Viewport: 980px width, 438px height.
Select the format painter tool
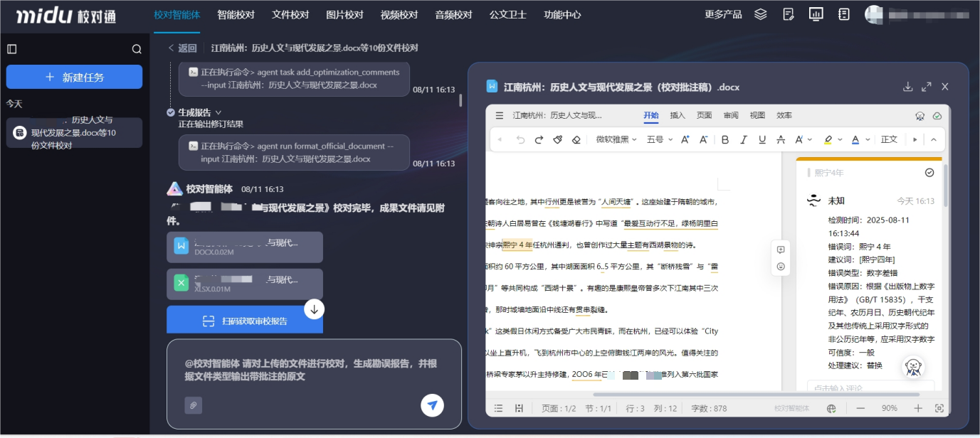[x=559, y=139]
